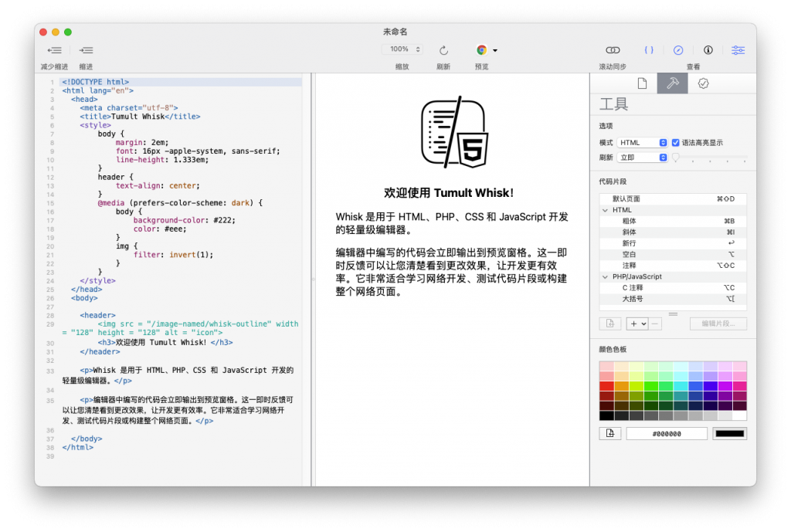791x532 pixels.
Task: Open the 100% zoom stepper
Action: [x=402, y=49]
